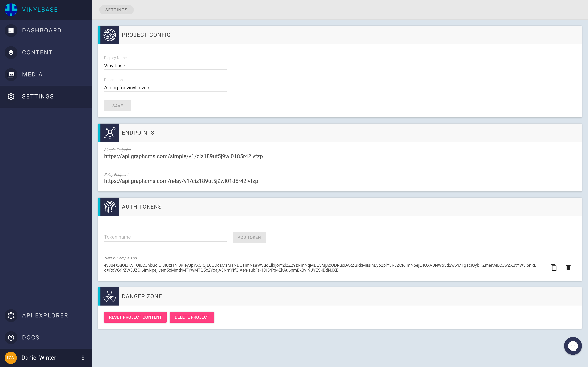The height and width of the screenshot is (367, 588).
Task: Go to Dashboard in sidebar
Action: coord(41,31)
